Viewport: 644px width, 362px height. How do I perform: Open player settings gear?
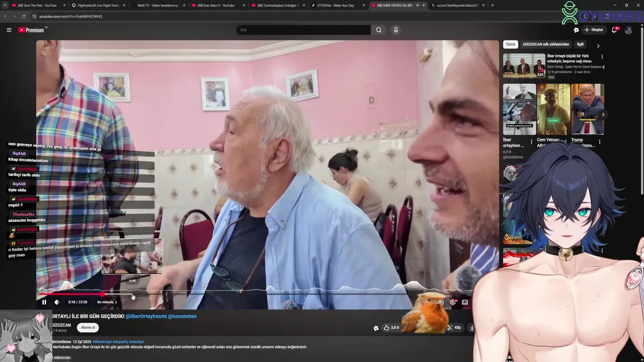tap(453, 302)
